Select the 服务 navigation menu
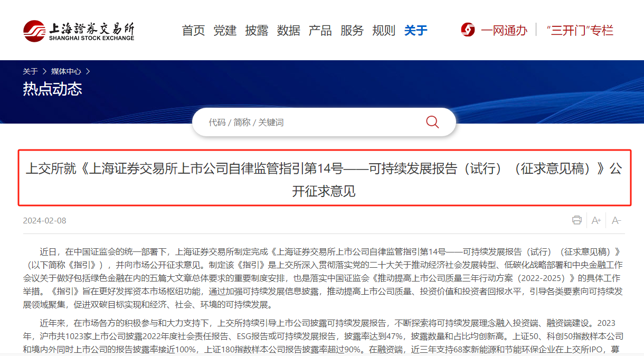The image size is (644, 356). [352, 31]
